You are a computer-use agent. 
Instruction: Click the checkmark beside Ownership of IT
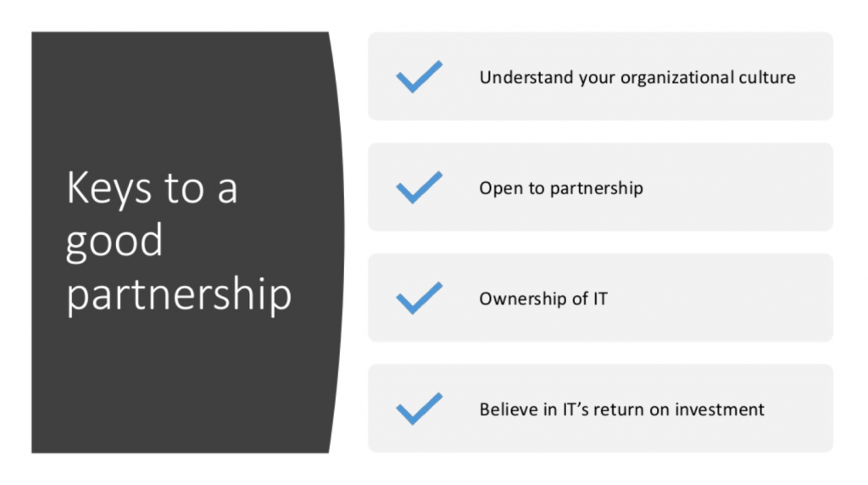[419, 298]
